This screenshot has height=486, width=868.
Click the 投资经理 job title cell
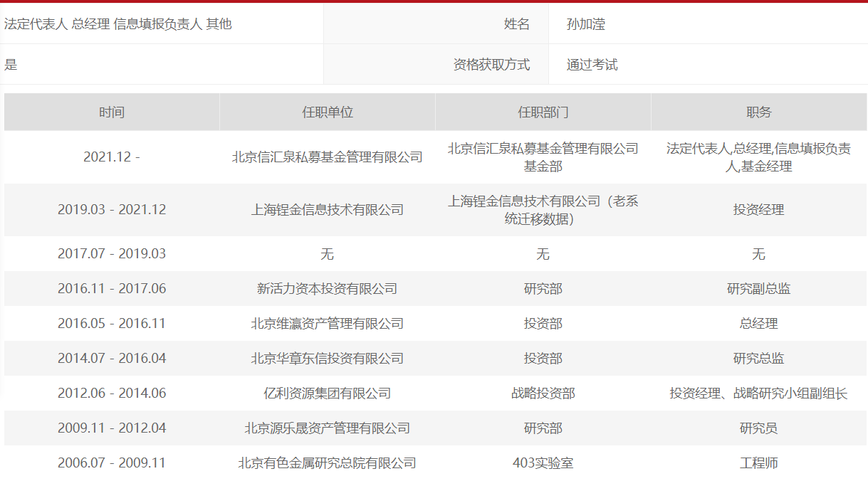pyautogui.click(x=759, y=210)
